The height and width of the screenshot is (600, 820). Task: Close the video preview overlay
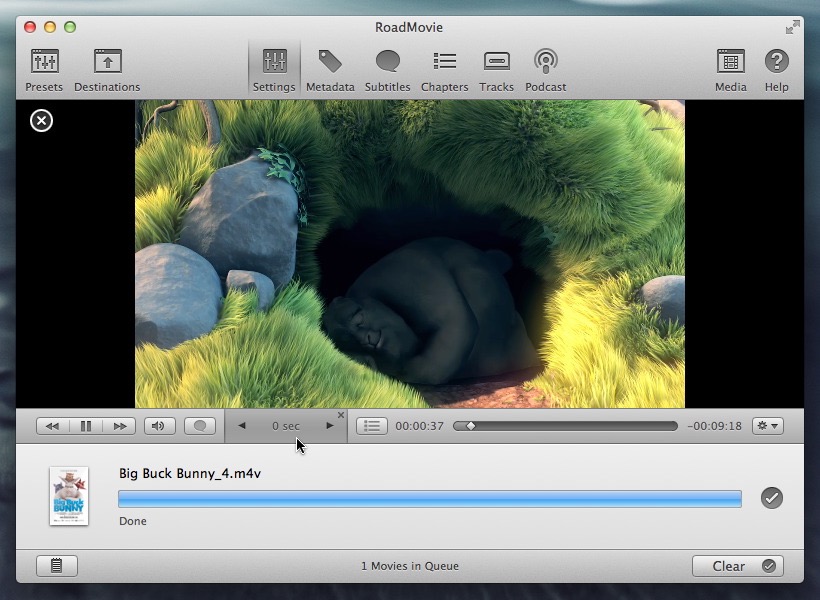point(41,121)
